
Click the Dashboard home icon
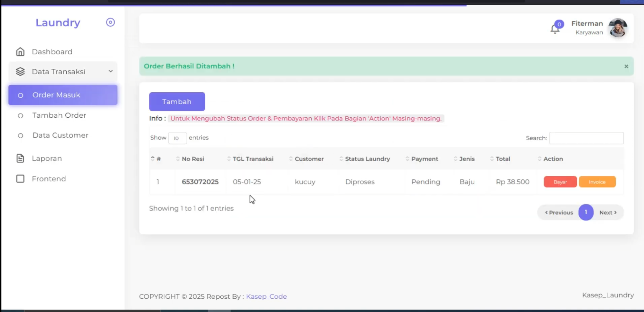(20, 52)
